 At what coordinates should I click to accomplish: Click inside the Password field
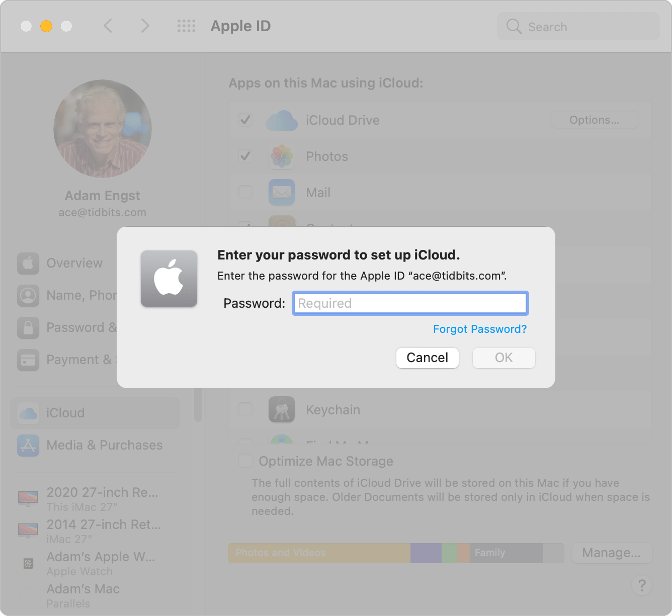tap(410, 303)
